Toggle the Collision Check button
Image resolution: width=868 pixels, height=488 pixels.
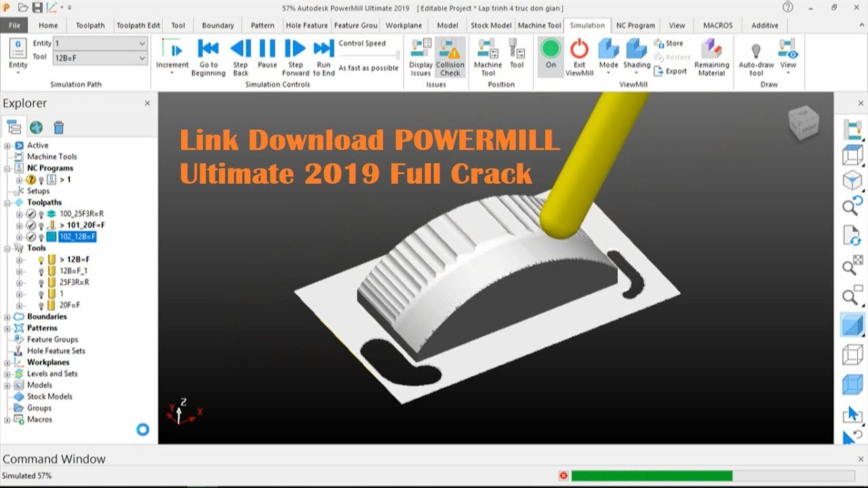[450, 58]
